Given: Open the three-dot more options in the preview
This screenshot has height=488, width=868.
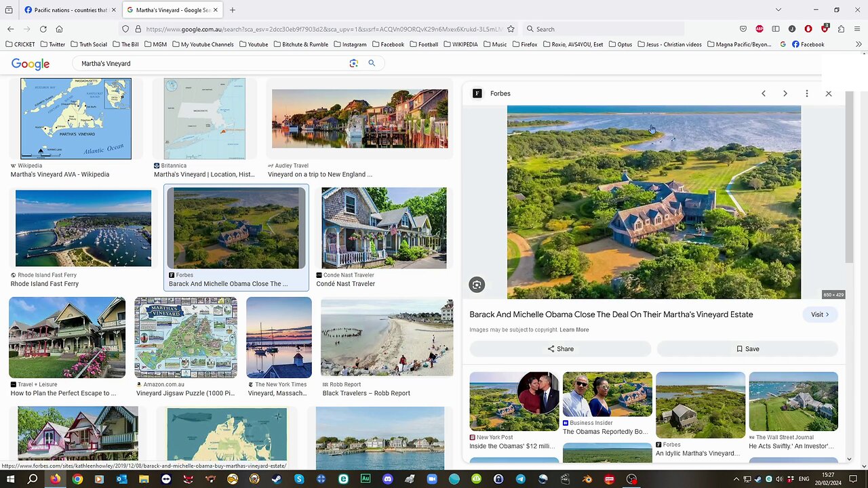Looking at the screenshot, I should [x=807, y=94].
